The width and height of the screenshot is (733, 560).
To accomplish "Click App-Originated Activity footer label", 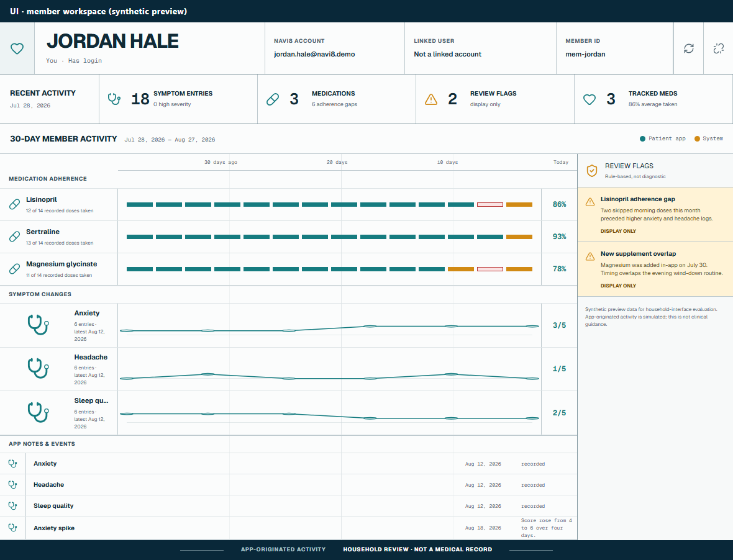I will coord(283,549).
